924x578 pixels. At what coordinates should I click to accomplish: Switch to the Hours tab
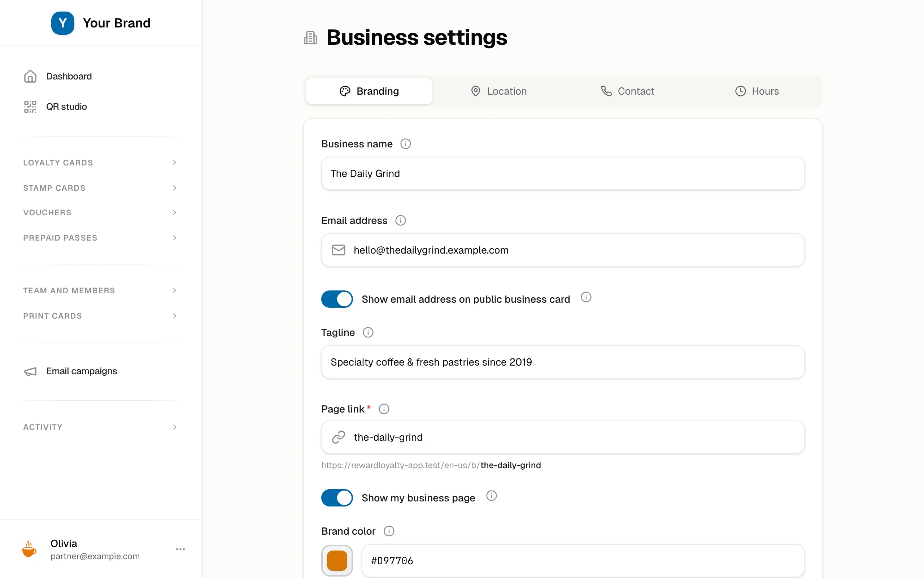click(757, 91)
